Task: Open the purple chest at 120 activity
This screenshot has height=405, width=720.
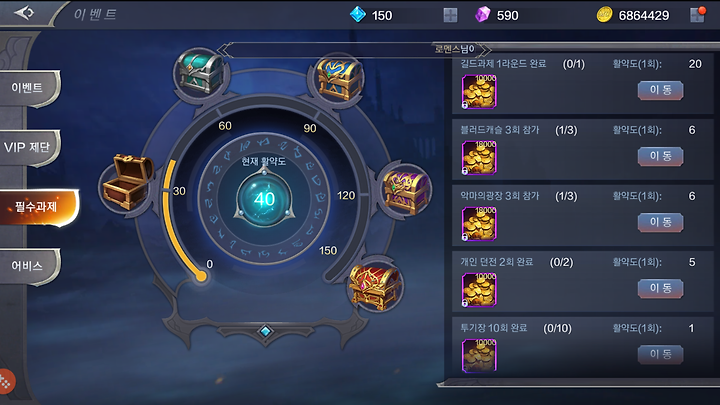Action: pos(406,191)
